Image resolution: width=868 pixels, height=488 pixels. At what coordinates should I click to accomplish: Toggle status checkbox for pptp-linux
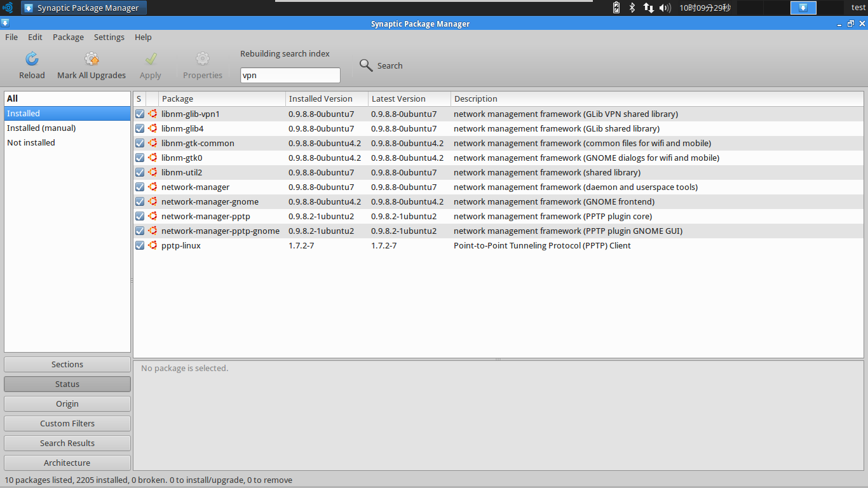(x=140, y=245)
